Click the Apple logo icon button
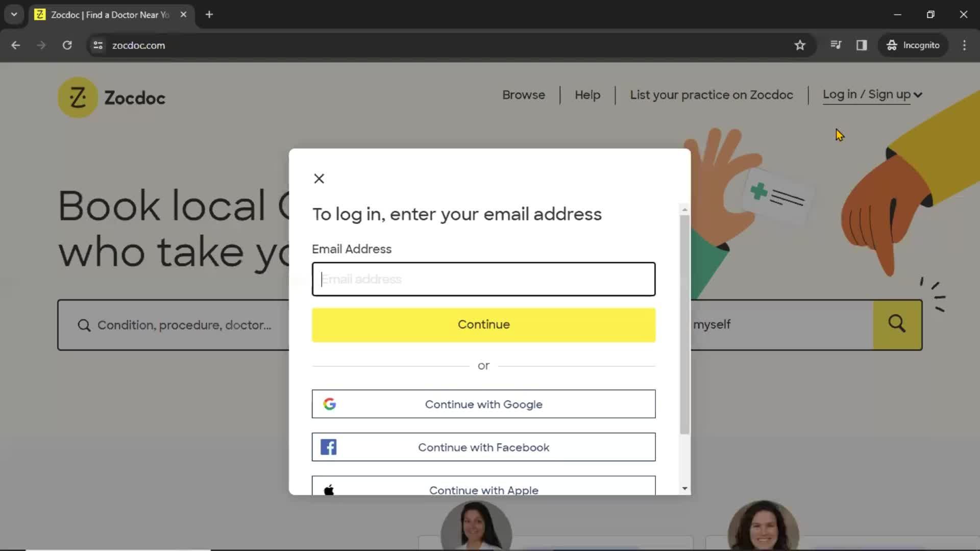 click(x=329, y=489)
